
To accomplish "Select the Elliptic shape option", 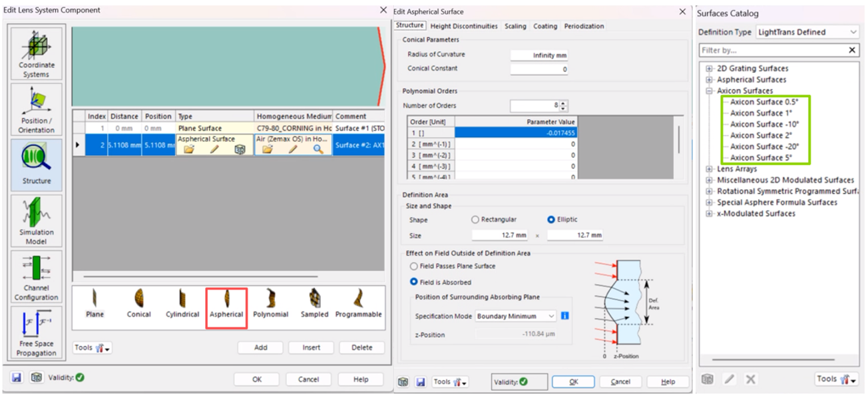I will tap(551, 220).
